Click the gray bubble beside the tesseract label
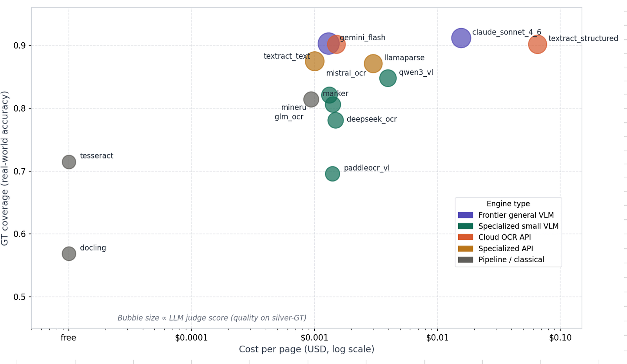 (x=69, y=162)
